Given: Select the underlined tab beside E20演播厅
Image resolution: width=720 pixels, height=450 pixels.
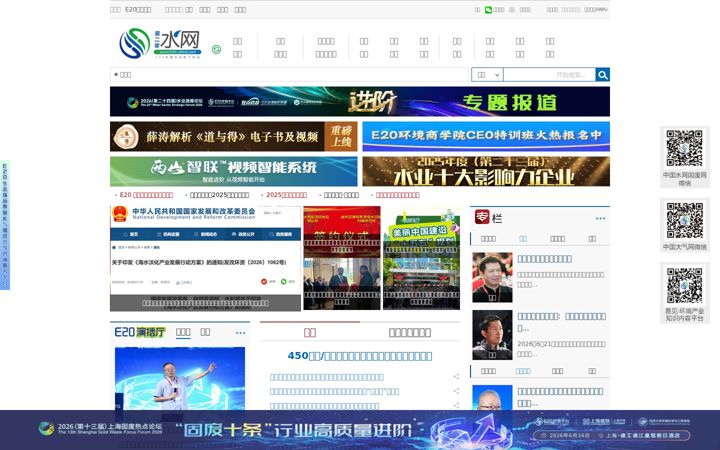Looking at the screenshot, I should (x=183, y=332).
